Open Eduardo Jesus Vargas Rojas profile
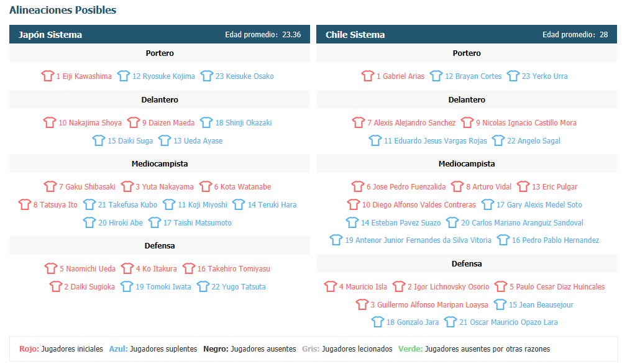622x364 pixels. pyautogui.click(x=435, y=141)
